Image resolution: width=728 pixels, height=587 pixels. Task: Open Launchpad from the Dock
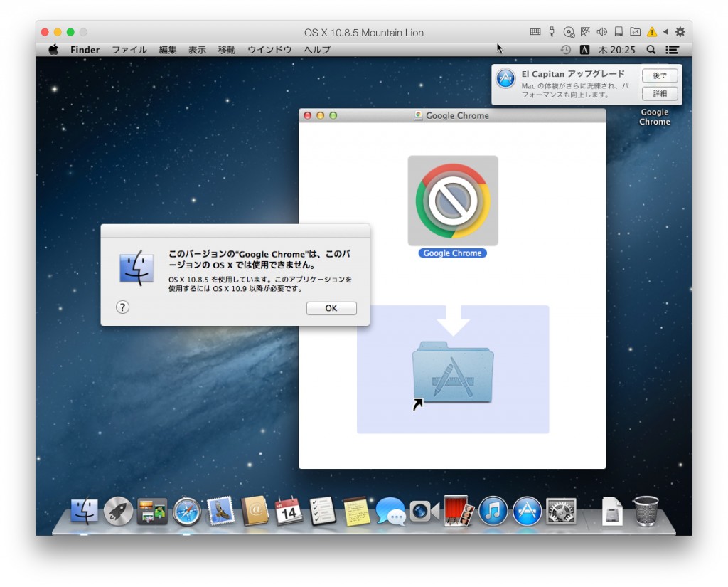point(118,511)
